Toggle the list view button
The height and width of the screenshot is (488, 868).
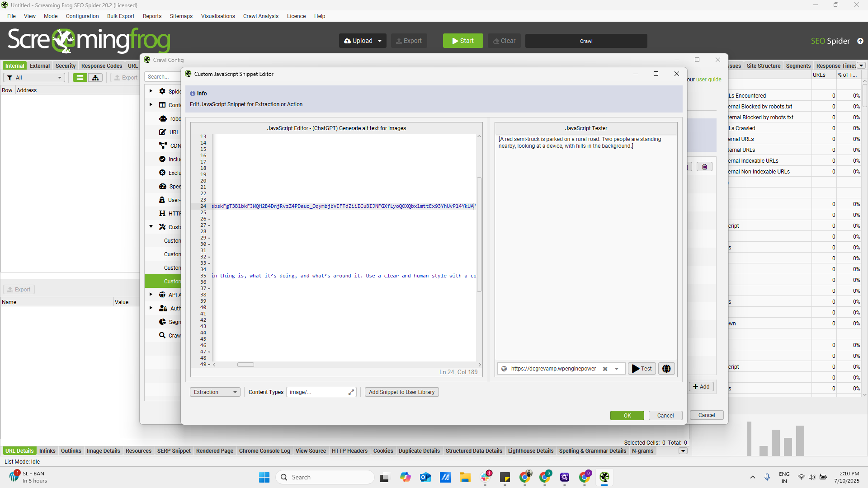tap(80, 78)
